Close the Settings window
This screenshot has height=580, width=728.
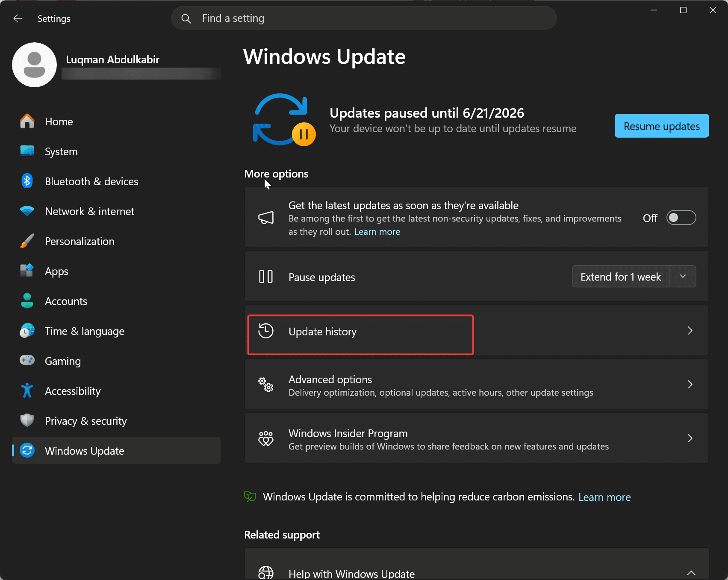coord(713,10)
